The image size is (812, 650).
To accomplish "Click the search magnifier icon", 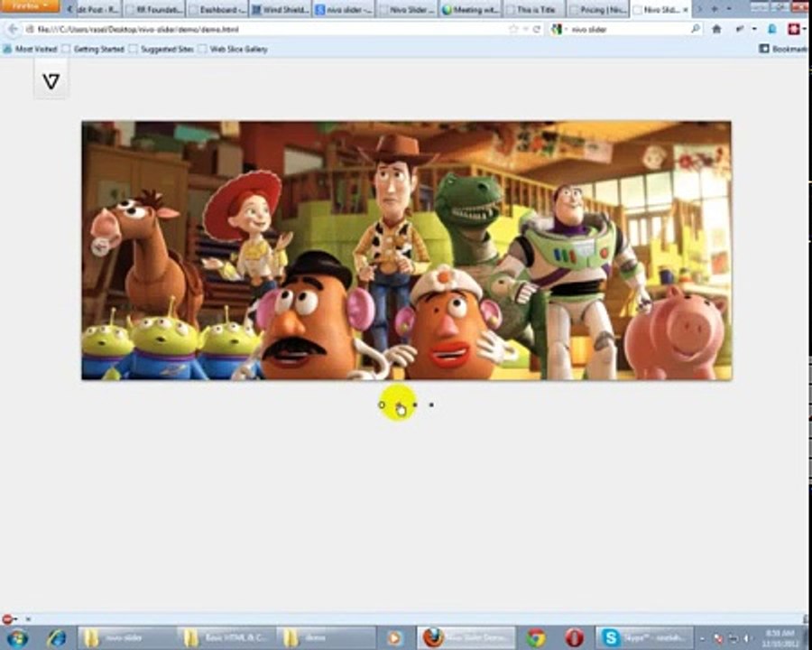I will pyautogui.click(x=696, y=29).
